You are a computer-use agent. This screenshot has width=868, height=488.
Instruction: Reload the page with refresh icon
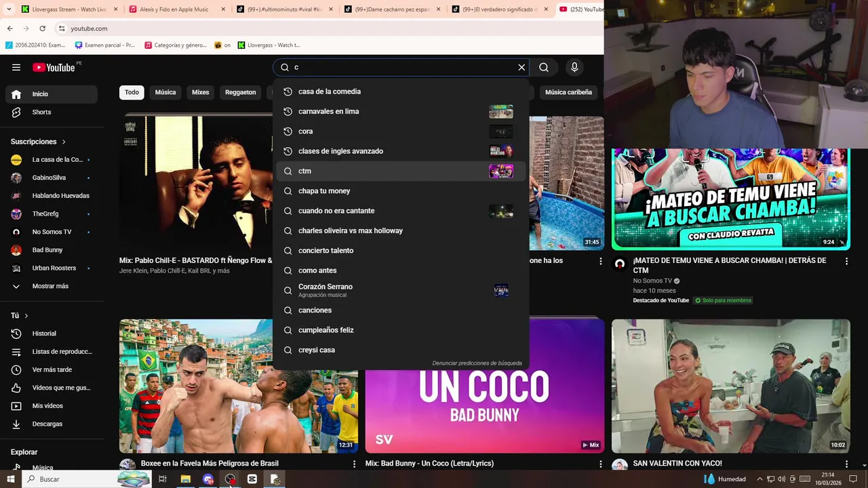coord(42,28)
